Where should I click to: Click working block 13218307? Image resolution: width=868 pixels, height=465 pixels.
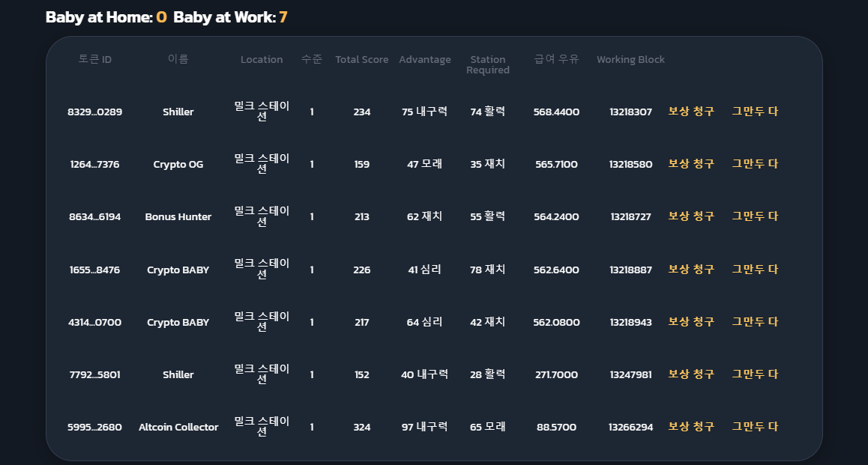point(630,112)
